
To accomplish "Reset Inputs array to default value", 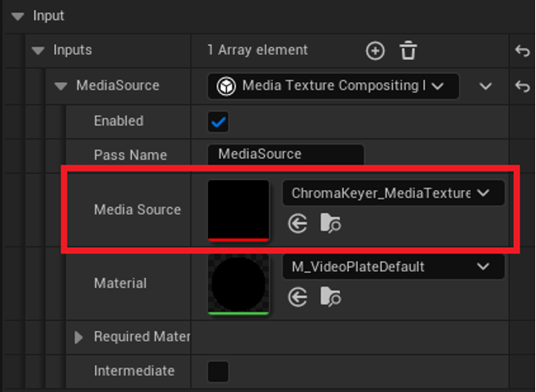I will coord(522,51).
